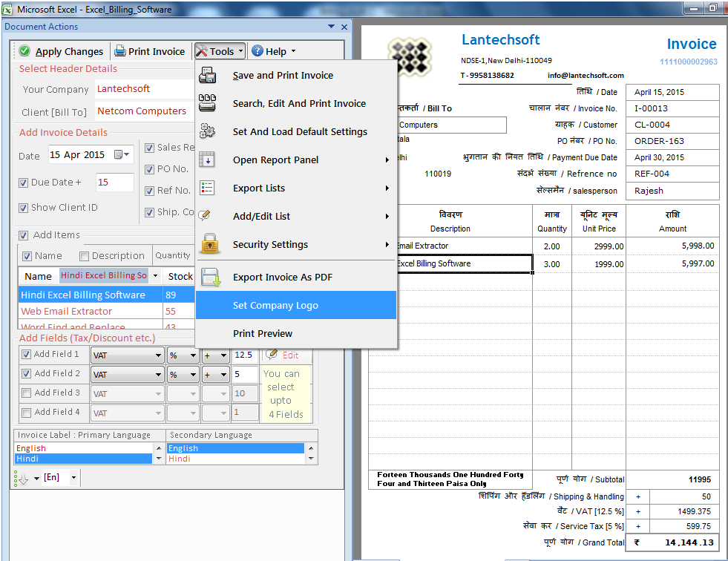Click the Tools wrench icon
Image resolution: width=728 pixels, height=561 pixels.
(202, 50)
